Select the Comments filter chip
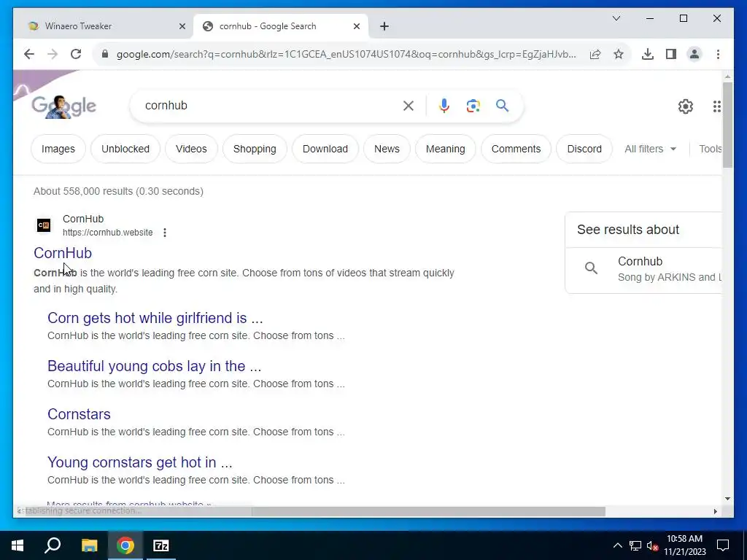The height and width of the screenshot is (560, 747). (x=516, y=149)
